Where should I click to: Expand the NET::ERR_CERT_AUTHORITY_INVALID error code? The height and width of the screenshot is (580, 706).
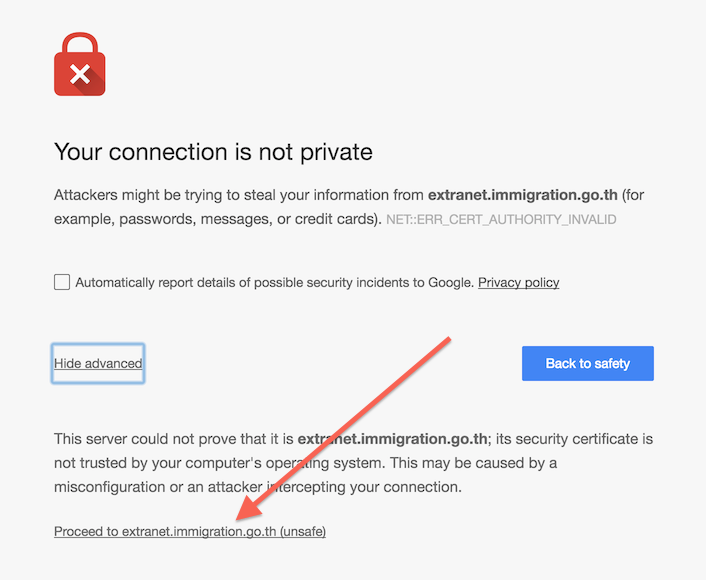[501, 220]
